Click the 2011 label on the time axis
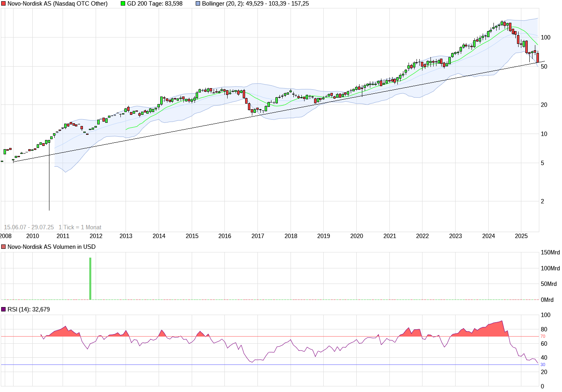The image size is (562, 392). tap(63, 236)
